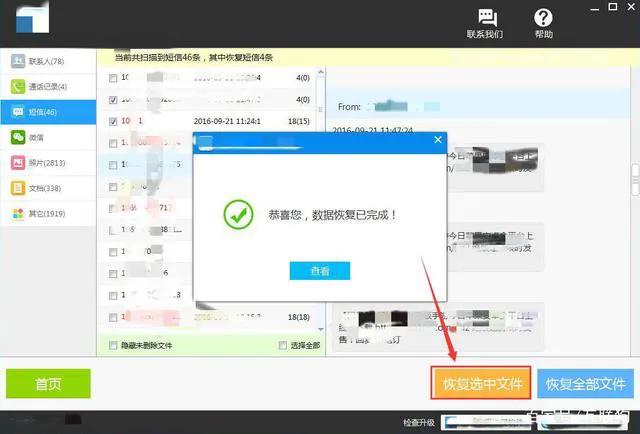Tick the checkbox of row ending 71

click(x=113, y=209)
